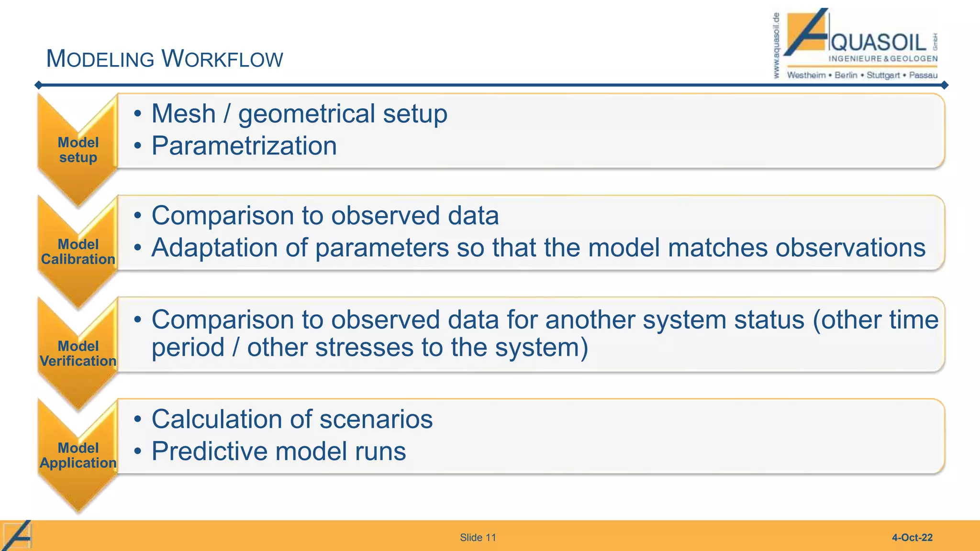The image size is (980, 551).
Task: Select the Predictive model runs bullet
Action: pyautogui.click(x=278, y=452)
